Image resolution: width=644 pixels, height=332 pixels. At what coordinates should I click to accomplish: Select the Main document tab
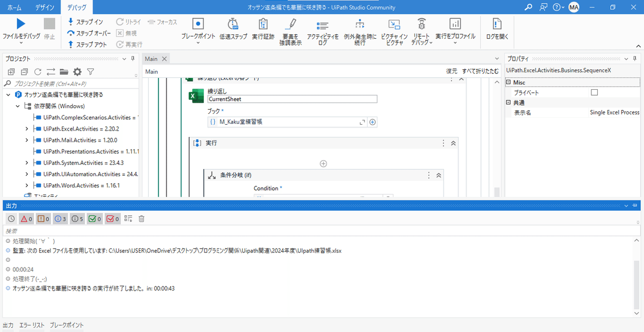tap(151, 59)
